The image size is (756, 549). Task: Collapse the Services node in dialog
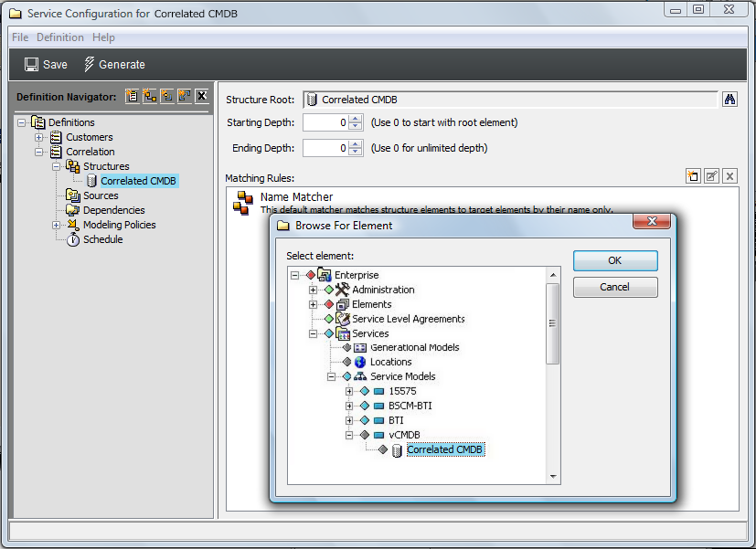click(313, 333)
